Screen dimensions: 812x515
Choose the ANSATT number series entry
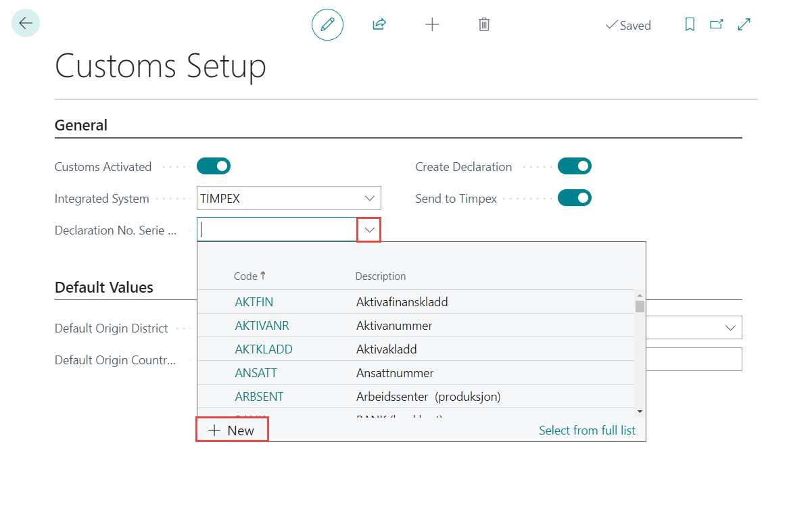click(256, 373)
